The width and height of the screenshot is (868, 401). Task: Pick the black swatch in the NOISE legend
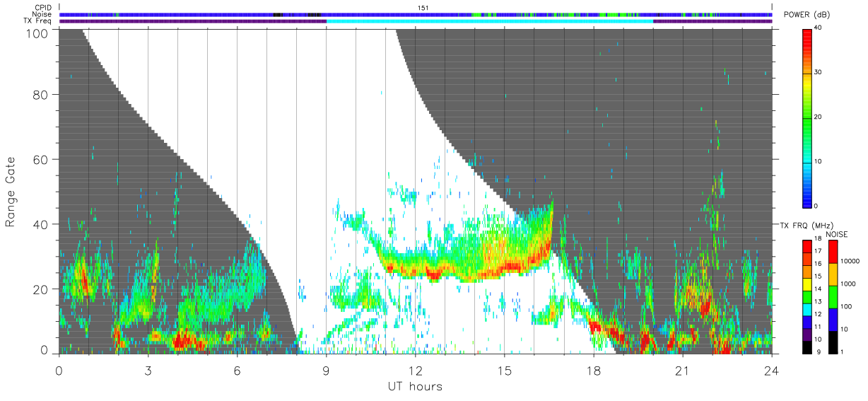click(833, 342)
